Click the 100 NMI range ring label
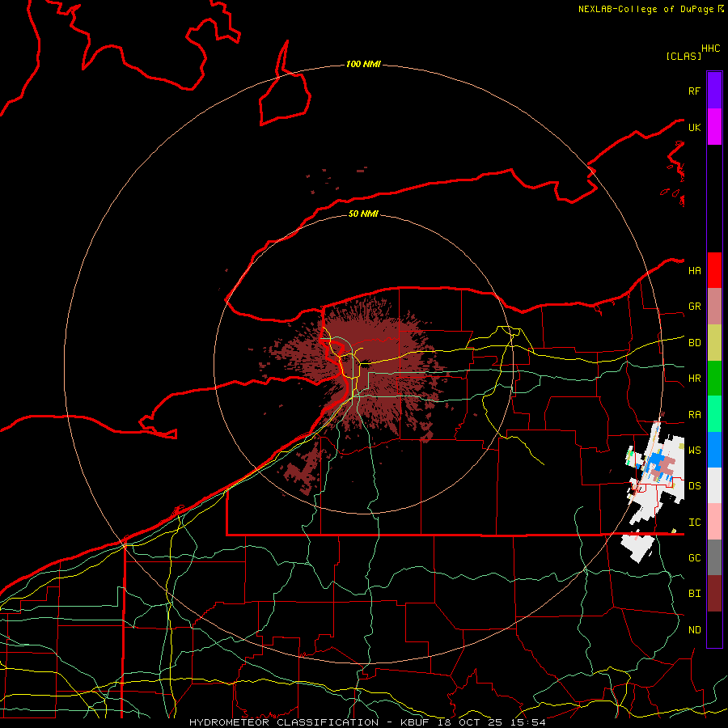728x728 pixels. click(363, 64)
